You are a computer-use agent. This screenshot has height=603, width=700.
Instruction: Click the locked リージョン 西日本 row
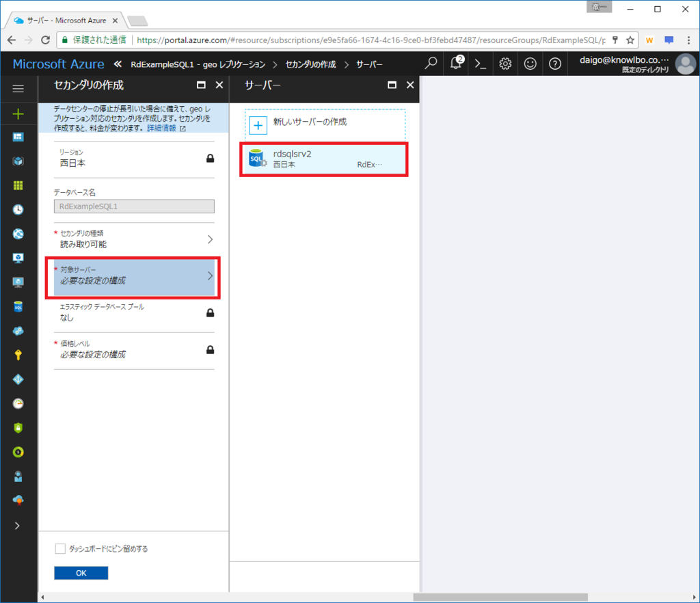coord(134,159)
